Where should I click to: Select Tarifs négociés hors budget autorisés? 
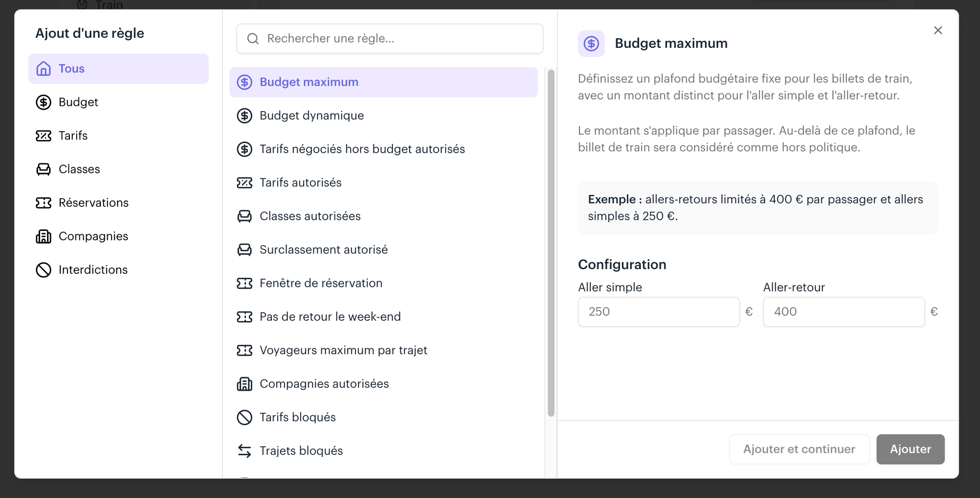tap(383, 149)
